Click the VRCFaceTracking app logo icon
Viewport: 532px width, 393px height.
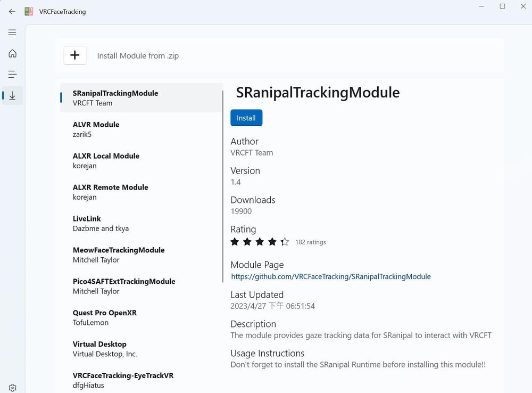(29, 11)
